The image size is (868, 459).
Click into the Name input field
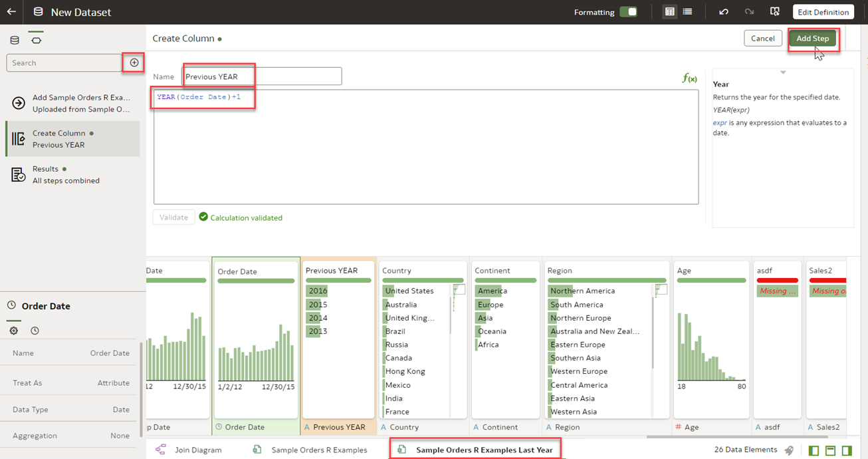(262, 76)
